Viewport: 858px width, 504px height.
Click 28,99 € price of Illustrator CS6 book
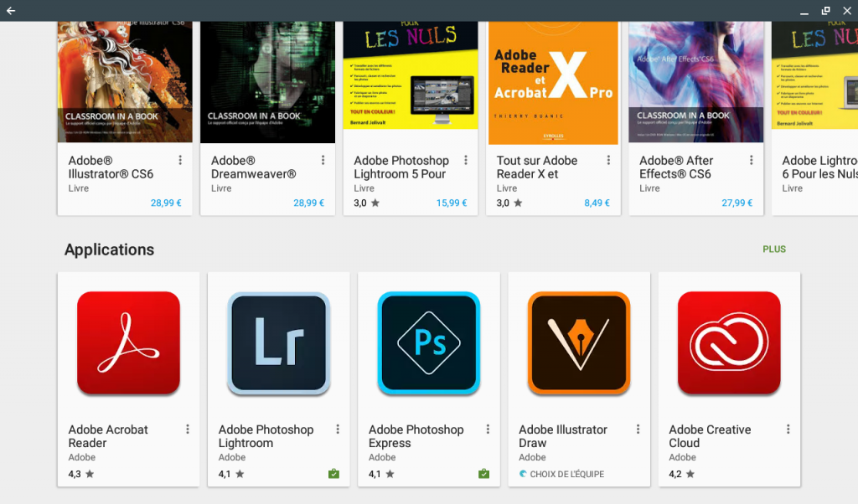166,203
